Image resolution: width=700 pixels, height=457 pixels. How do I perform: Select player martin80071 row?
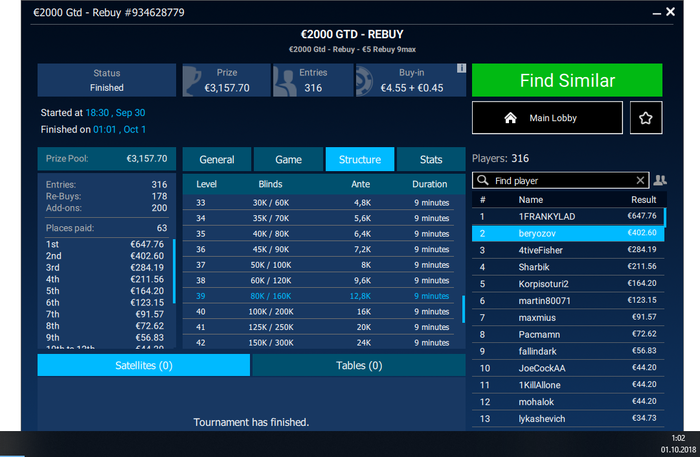pyautogui.click(x=568, y=301)
